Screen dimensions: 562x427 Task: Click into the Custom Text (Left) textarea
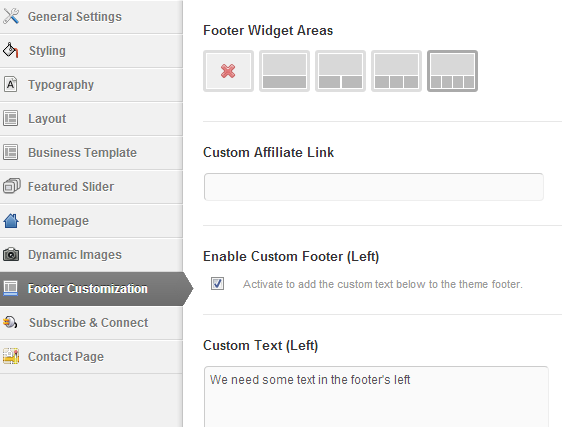tap(376, 397)
